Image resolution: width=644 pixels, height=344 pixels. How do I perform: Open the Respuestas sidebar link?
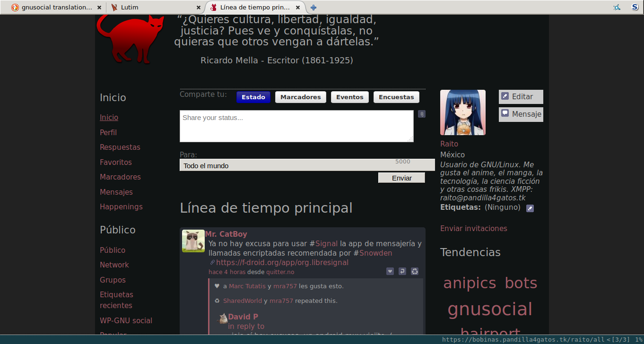[120, 147]
